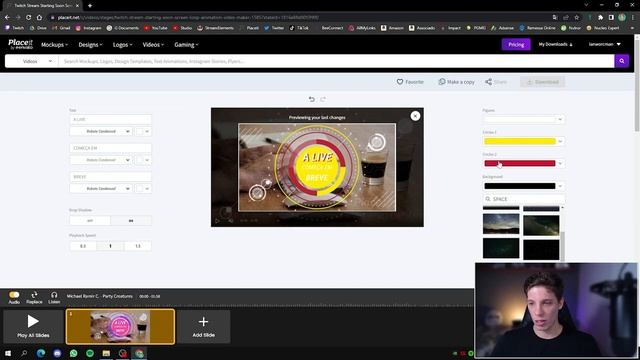Image resolution: width=640 pixels, height=360 pixels.
Task: Select slide 1 thumbnail in timeline
Action: coord(120,326)
